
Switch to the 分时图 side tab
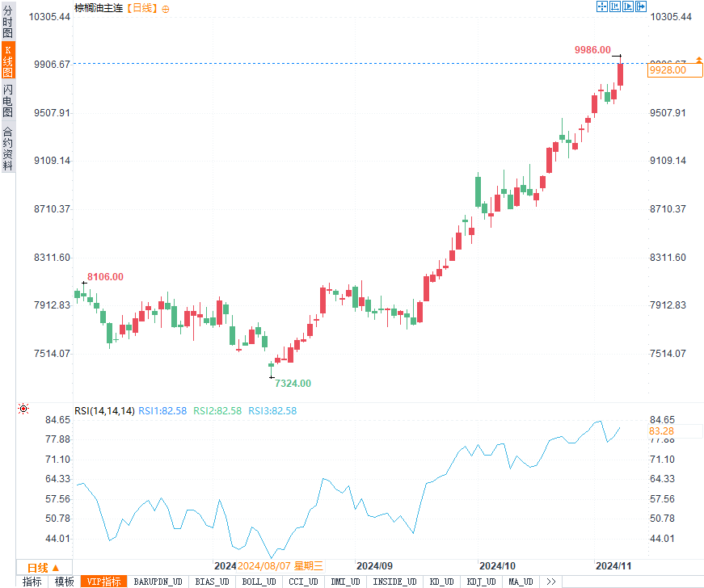(8, 23)
